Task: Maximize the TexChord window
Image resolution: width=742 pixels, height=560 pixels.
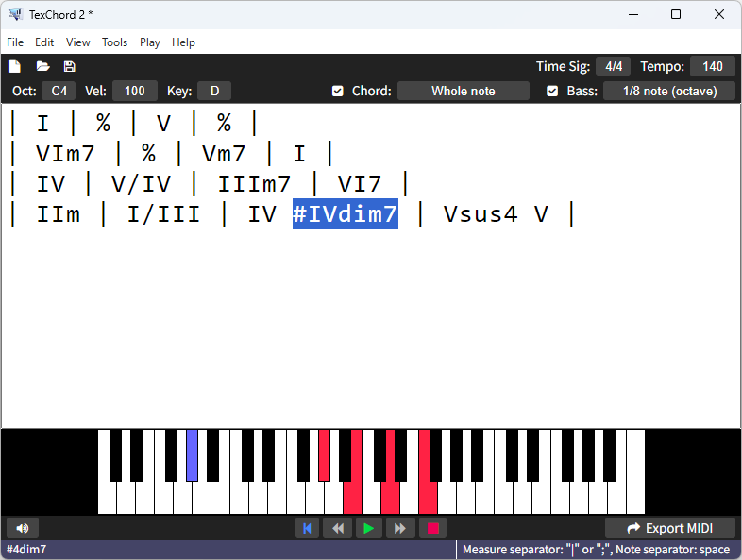Action: [676, 15]
